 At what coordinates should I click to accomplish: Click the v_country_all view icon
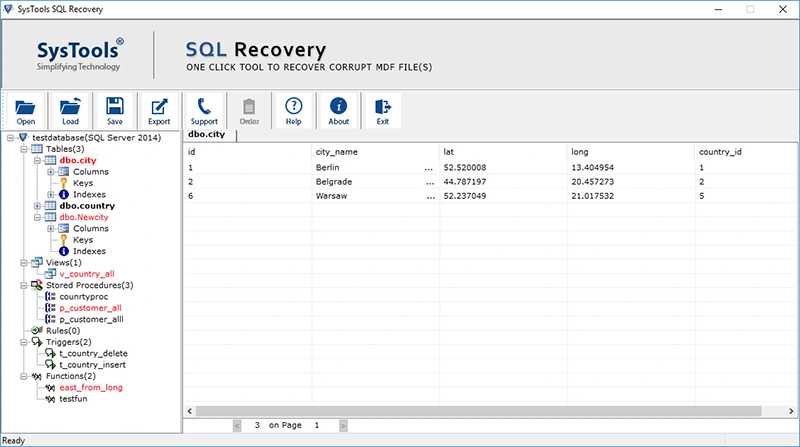(51, 274)
